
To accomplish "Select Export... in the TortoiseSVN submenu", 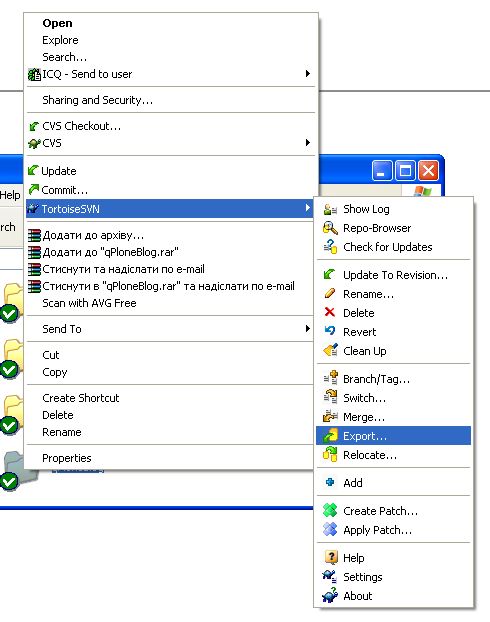I will [393, 436].
